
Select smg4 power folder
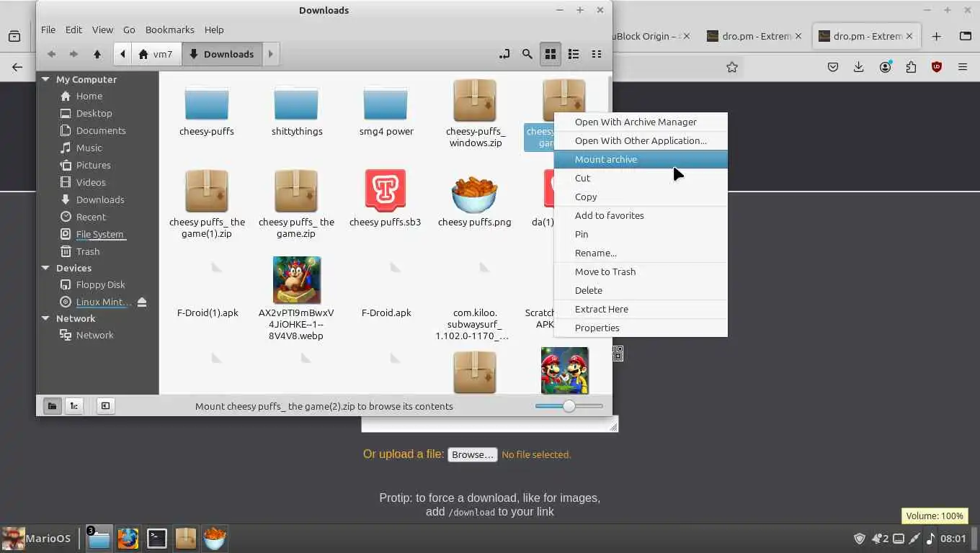click(386, 110)
